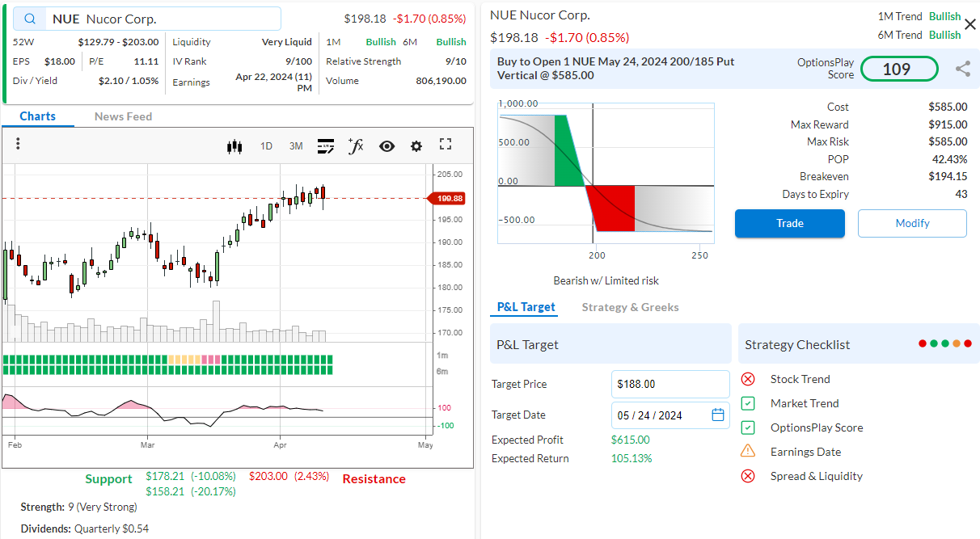Screen dimensions: 980x539
Task: Edit the Target Price field
Action: 670,384
